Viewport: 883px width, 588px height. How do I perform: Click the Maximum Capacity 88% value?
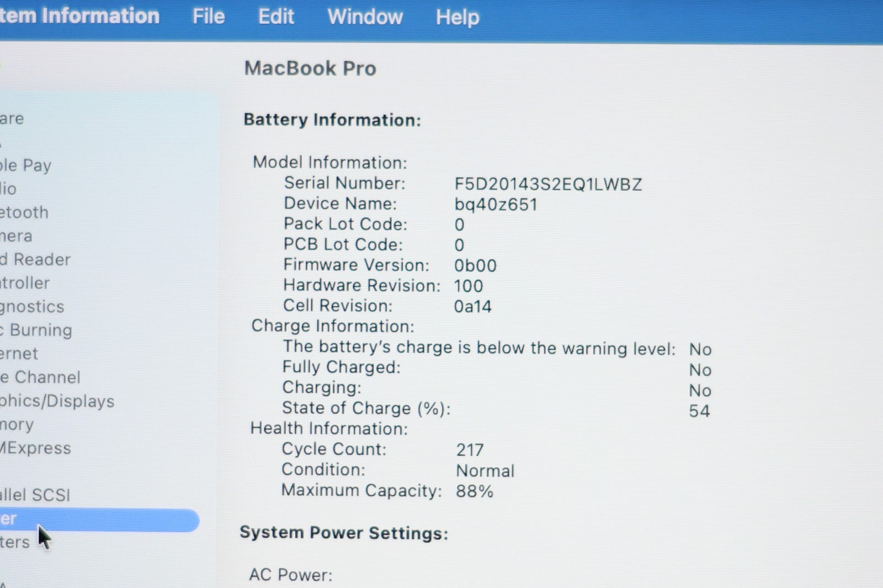click(474, 491)
